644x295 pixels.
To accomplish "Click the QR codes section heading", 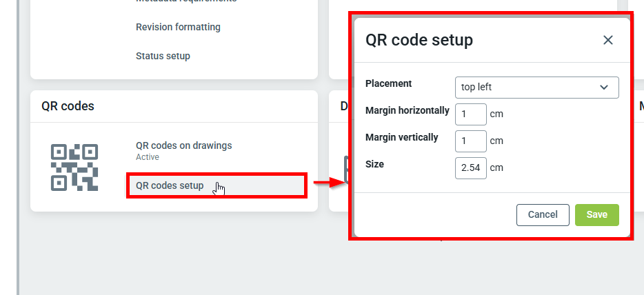I will tap(68, 106).
